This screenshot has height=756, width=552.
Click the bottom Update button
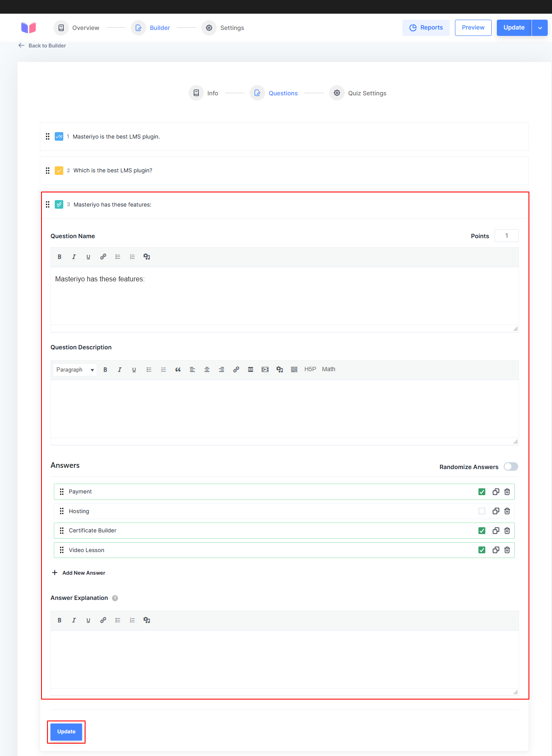(x=66, y=732)
